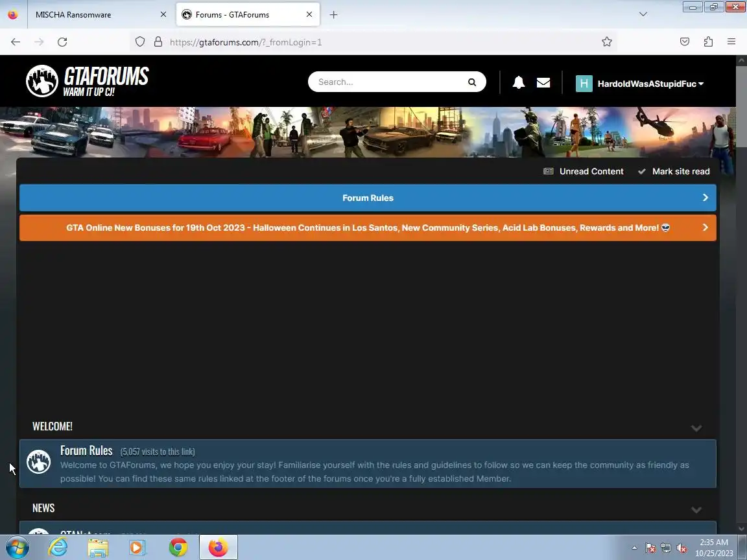Open the notifications bell
Image resolution: width=747 pixels, height=560 pixels.
click(x=518, y=82)
